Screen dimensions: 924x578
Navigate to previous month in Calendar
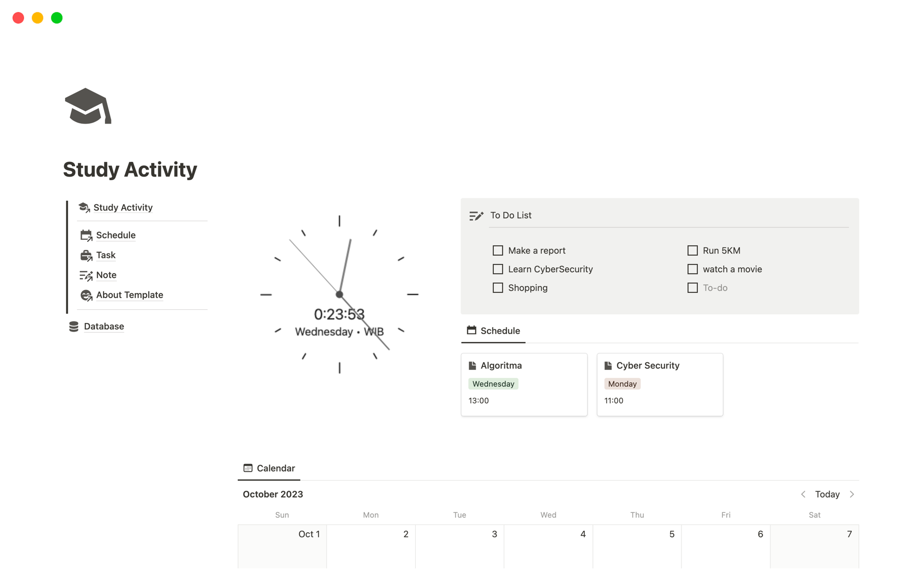coord(804,494)
